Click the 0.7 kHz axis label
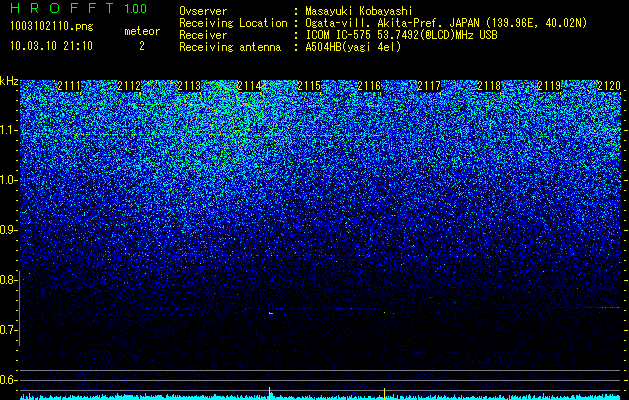 (x=8, y=330)
